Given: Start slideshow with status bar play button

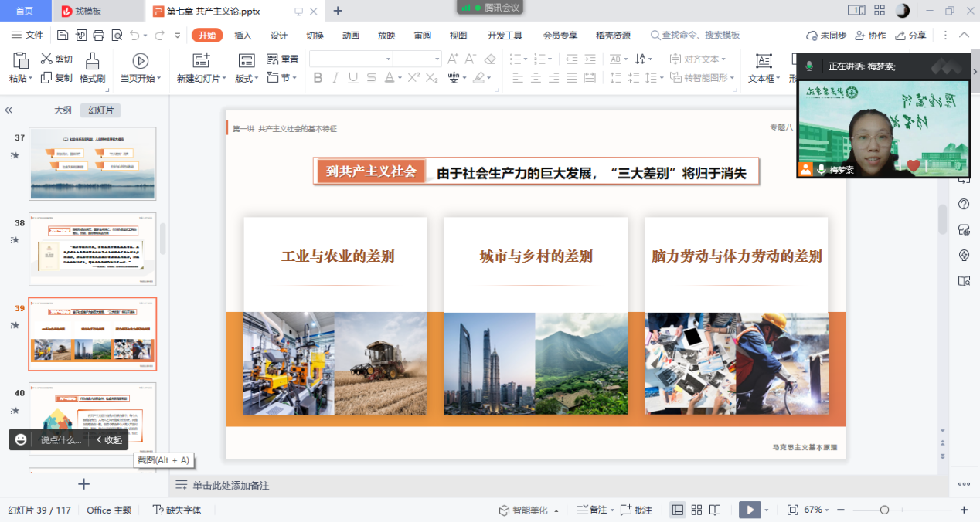Looking at the screenshot, I should [749, 510].
